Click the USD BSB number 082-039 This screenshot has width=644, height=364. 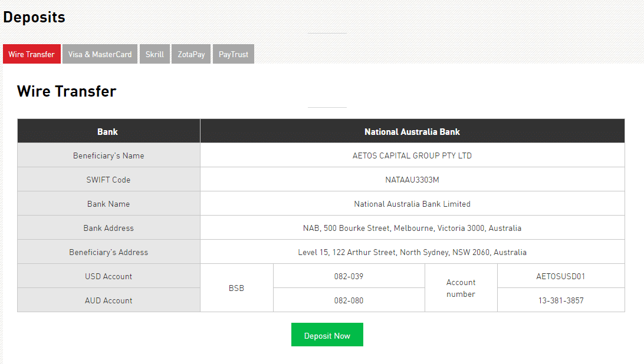click(349, 276)
